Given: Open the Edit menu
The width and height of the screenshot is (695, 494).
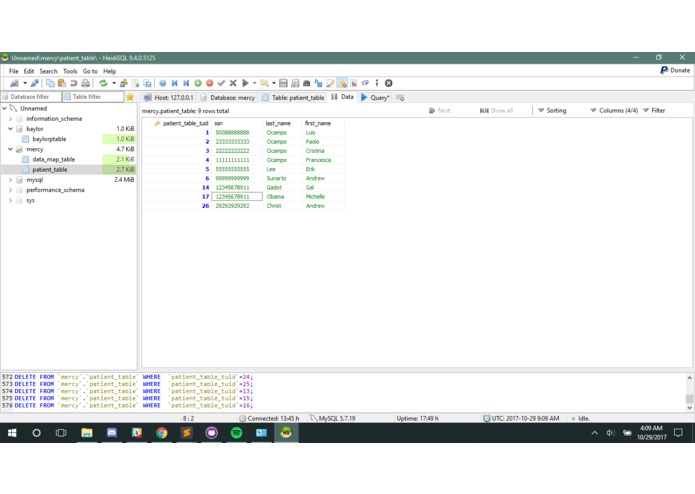Looking at the screenshot, I should pos(29,71).
